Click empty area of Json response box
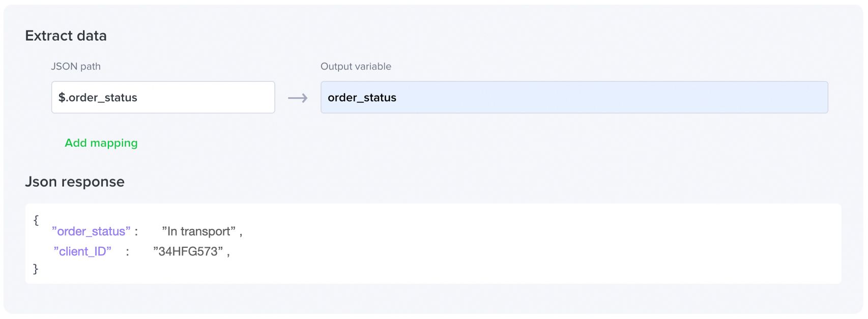The image size is (868, 319). tap(534, 244)
